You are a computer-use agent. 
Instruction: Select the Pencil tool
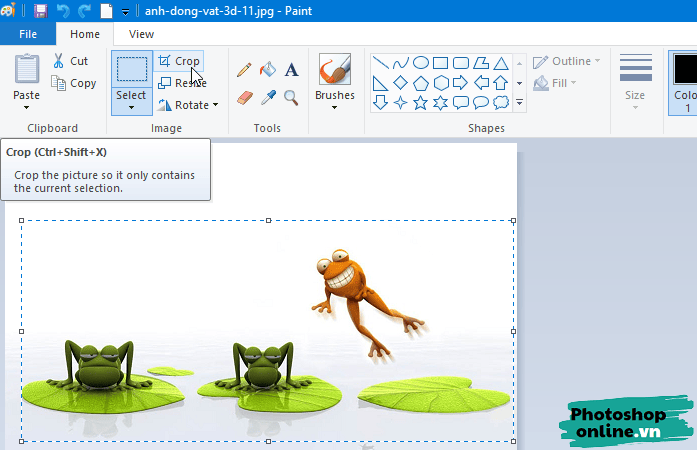244,70
